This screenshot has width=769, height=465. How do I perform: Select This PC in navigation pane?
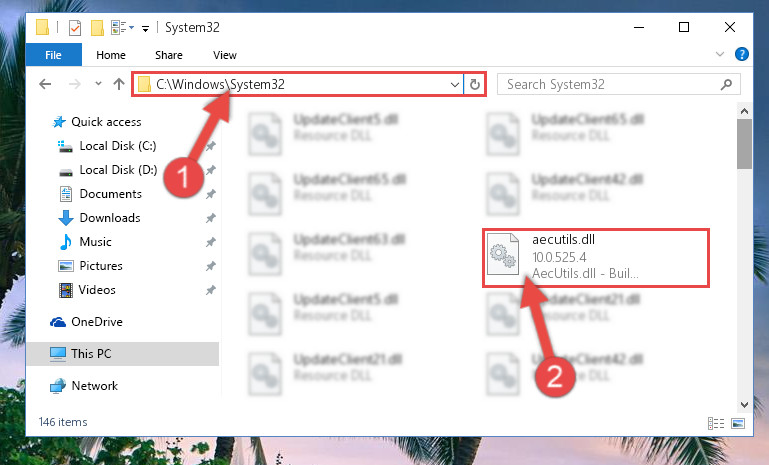coord(123,354)
